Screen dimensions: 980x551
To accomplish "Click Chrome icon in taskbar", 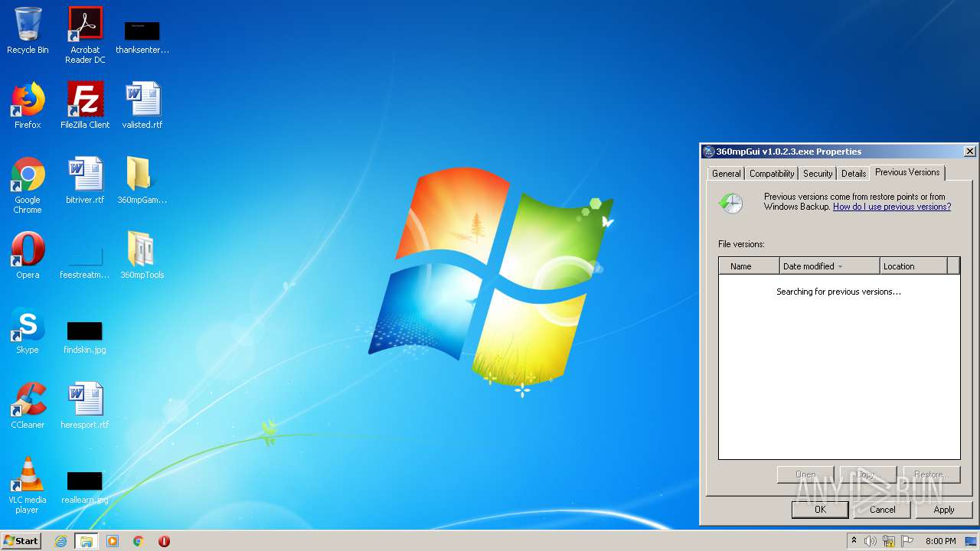I will [x=139, y=541].
